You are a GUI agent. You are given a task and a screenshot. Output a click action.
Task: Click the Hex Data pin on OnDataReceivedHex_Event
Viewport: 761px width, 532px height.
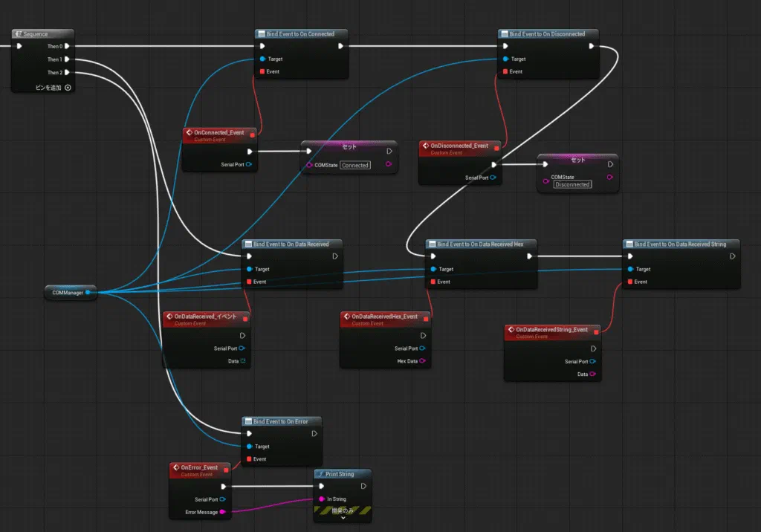click(x=422, y=360)
